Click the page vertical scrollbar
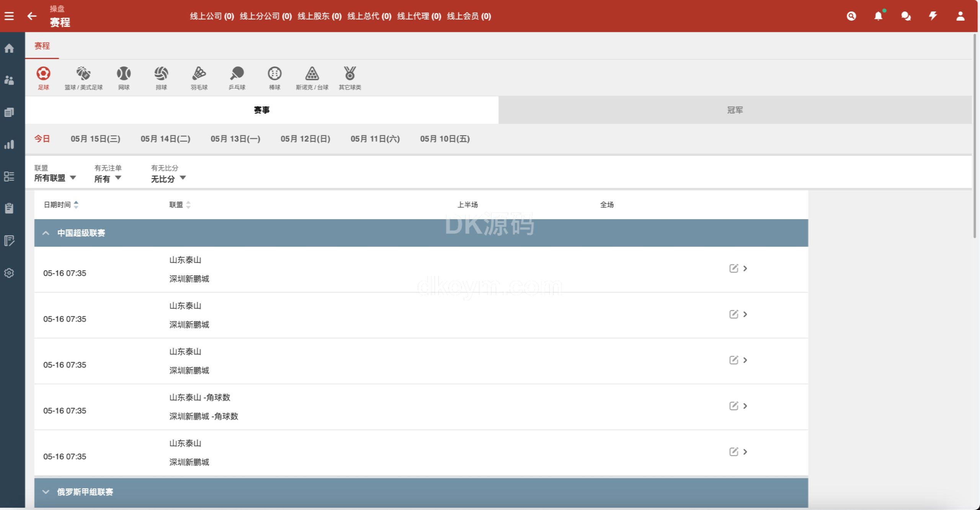The image size is (980, 510). click(975, 136)
